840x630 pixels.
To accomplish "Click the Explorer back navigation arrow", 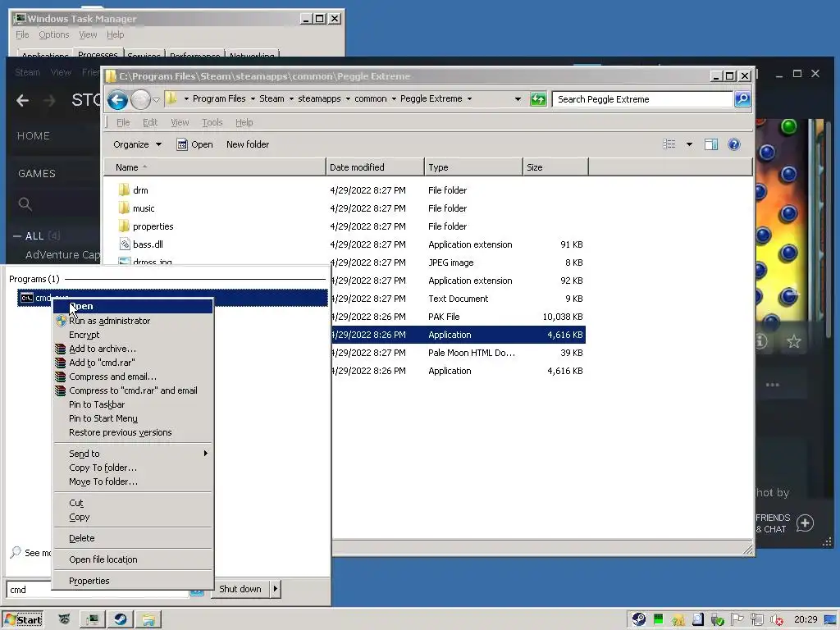I will 117,99.
